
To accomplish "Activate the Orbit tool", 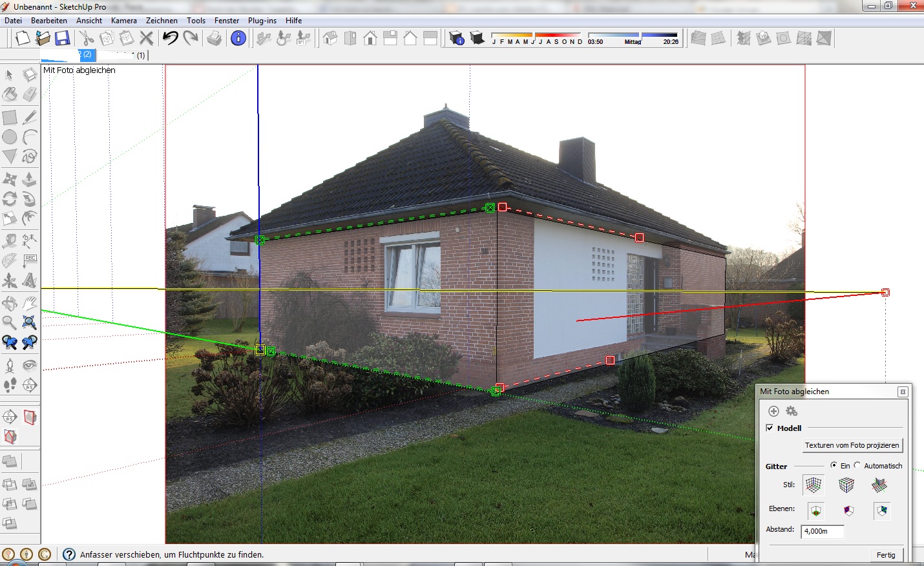I will coord(10,303).
